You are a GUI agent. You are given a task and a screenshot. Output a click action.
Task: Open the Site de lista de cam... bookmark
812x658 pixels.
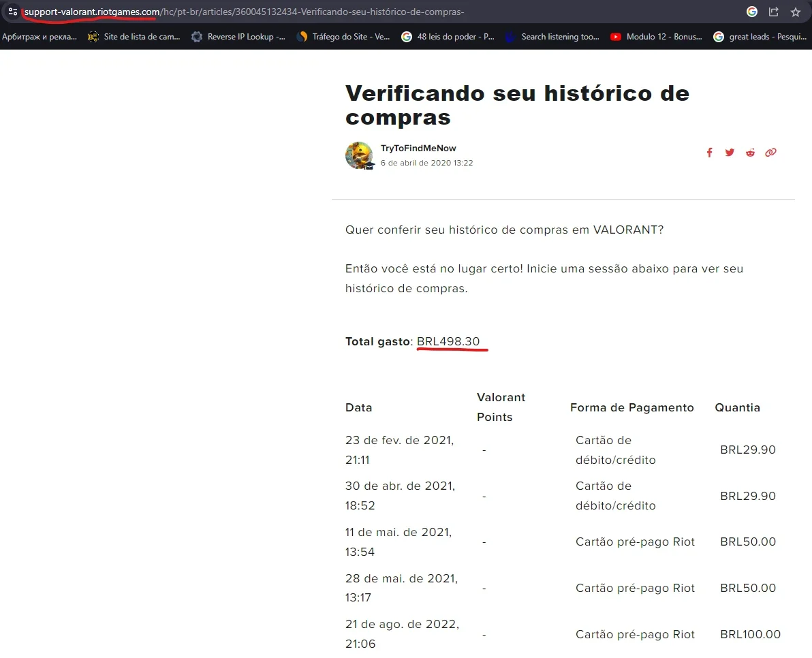[134, 37]
